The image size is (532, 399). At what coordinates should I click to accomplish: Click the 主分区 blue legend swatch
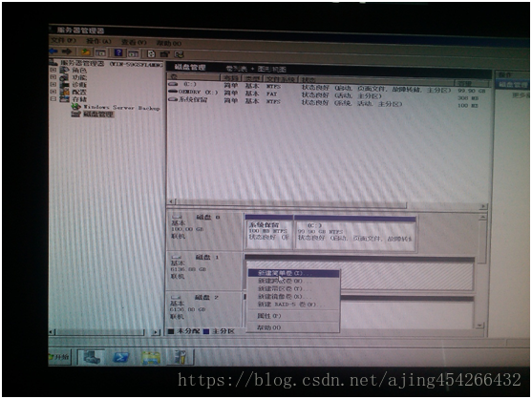click(206, 331)
